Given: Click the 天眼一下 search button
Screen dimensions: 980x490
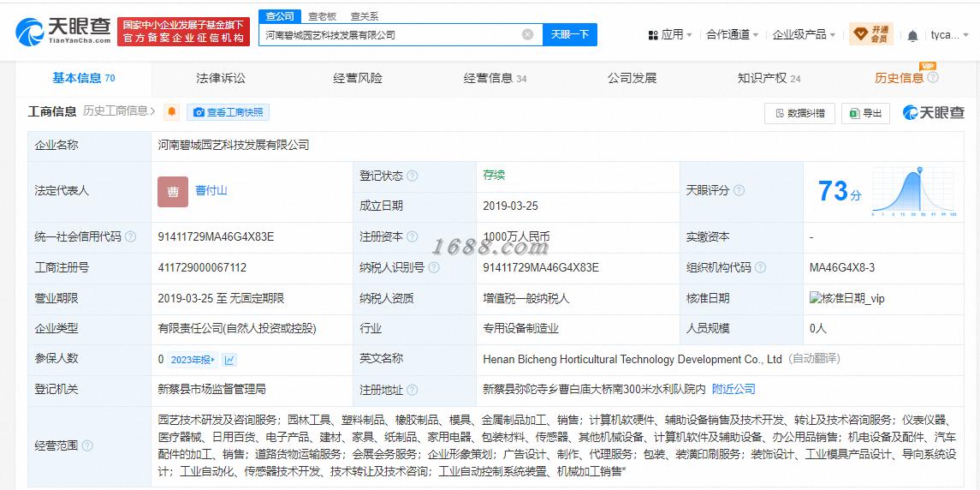Looking at the screenshot, I should [x=569, y=34].
